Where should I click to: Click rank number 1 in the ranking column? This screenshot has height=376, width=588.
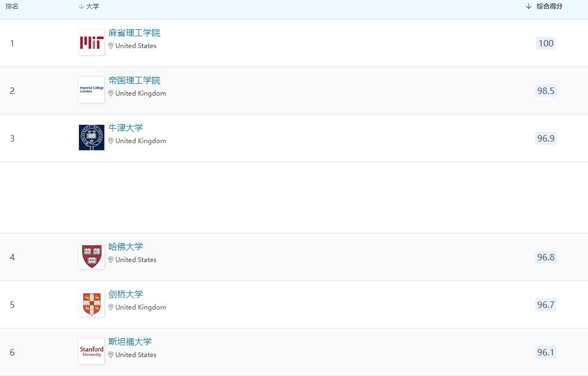click(x=12, y=43)
